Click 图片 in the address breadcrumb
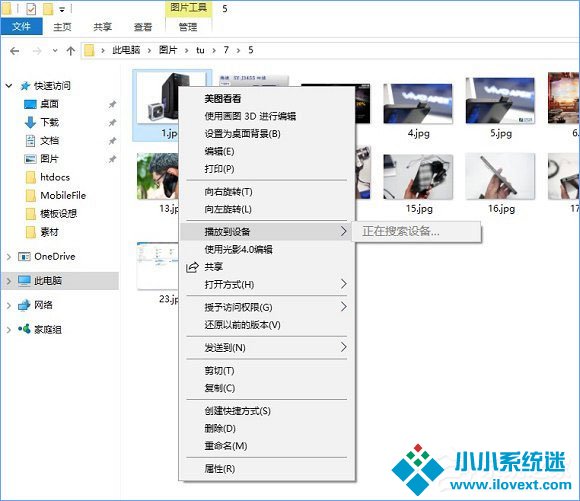The height and width of the screenshot is (501, 580). (x=168, y=50)
